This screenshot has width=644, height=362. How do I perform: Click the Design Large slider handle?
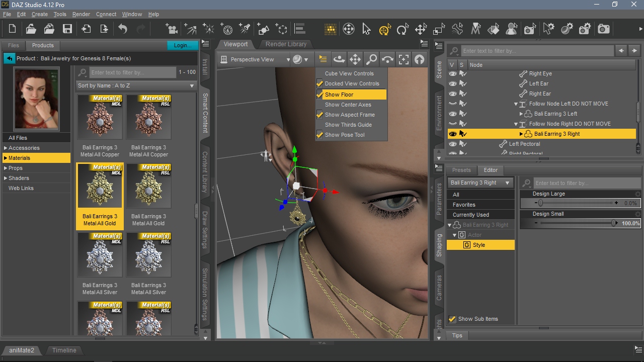(x=540, y=203)
